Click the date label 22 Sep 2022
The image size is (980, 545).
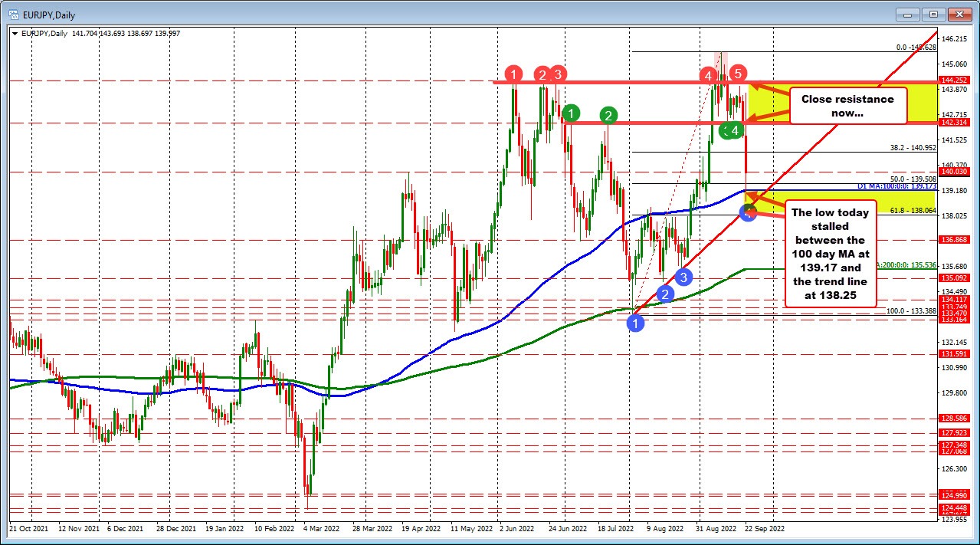pos(764,529)
